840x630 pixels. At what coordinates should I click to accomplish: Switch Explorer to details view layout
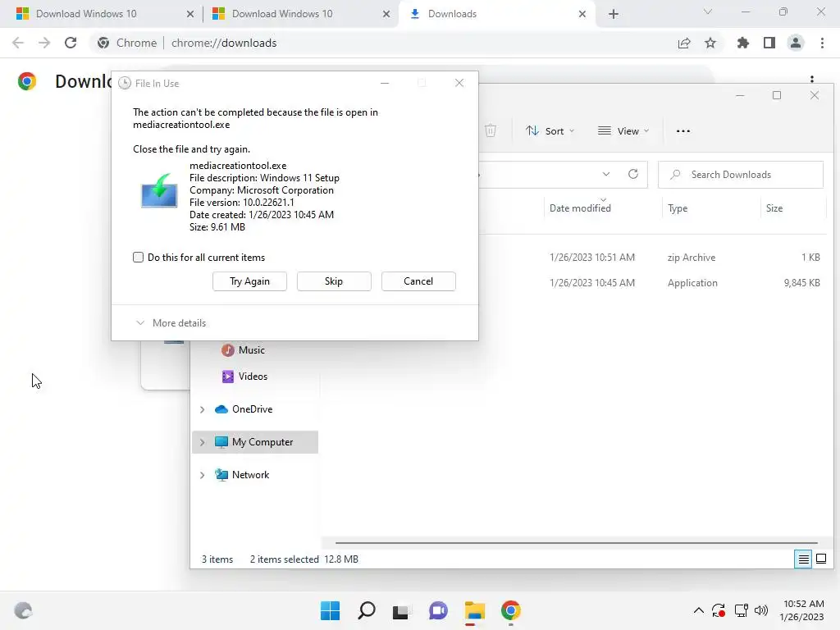pos(803,559)
